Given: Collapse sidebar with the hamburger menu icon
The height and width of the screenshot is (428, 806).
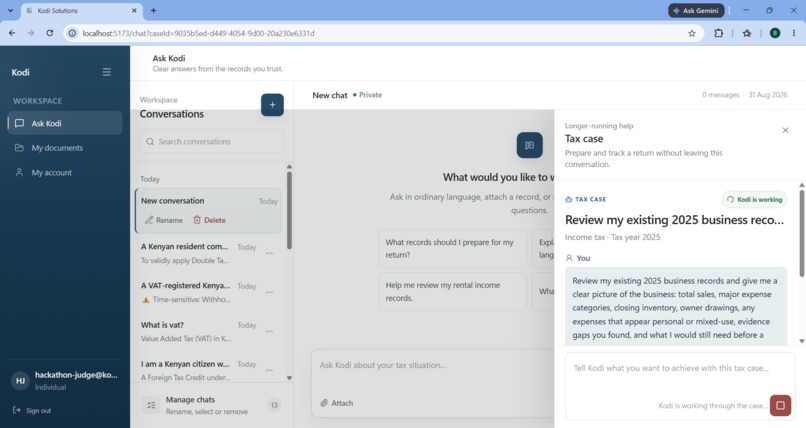Looking at the screenshot, I should [106, 72].
